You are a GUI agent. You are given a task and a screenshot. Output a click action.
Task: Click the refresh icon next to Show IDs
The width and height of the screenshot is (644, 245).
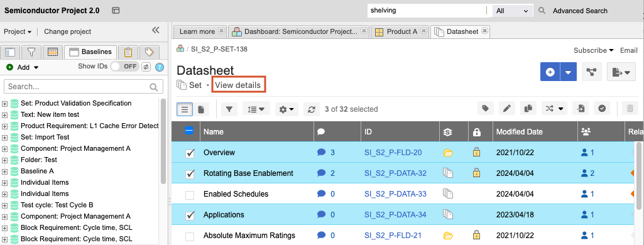click(x=146, y=67)
